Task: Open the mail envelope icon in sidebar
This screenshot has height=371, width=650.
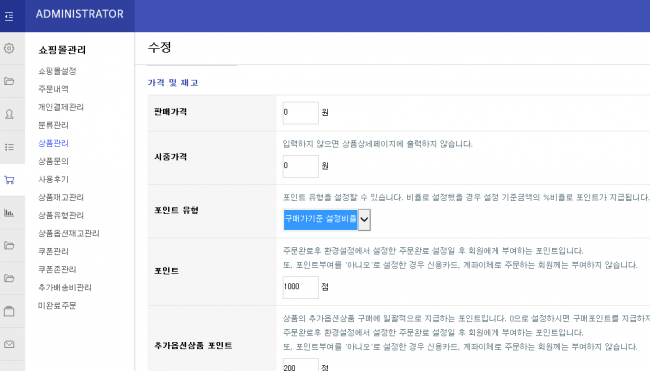Action: [9, 344]
